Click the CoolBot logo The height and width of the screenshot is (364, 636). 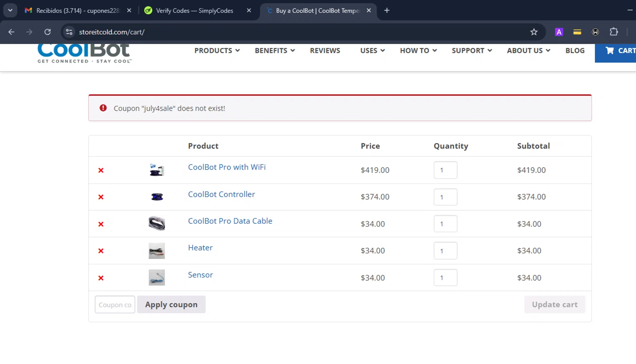[84, 53]
